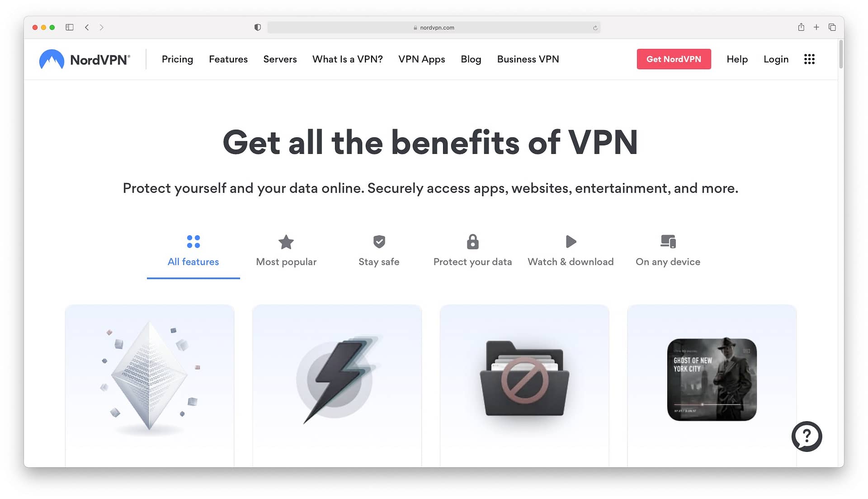The image size is (868, 499).
Task: Switch to the Stay safe tab
Action: (379, 251)
